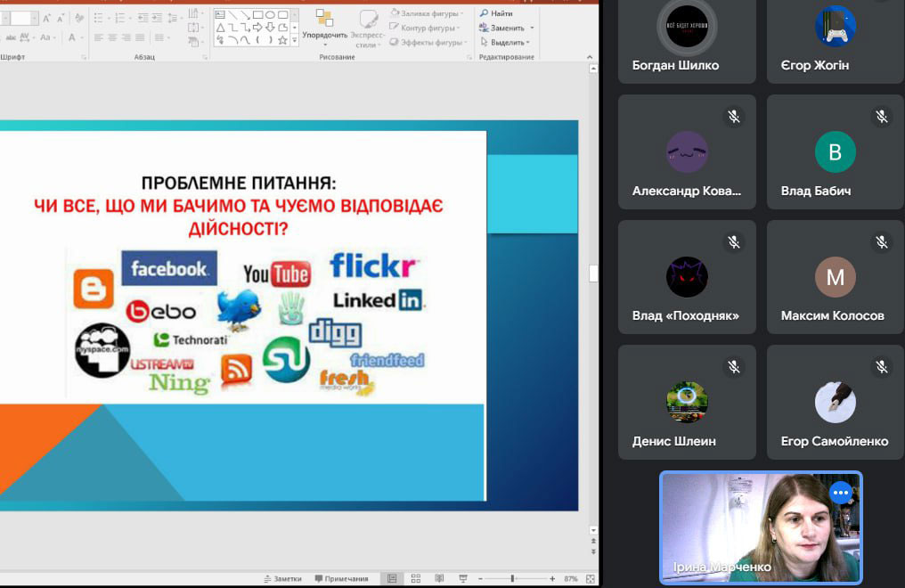Open the Упорядочить arrange menu
905x588 pixels.
(325, 27)
